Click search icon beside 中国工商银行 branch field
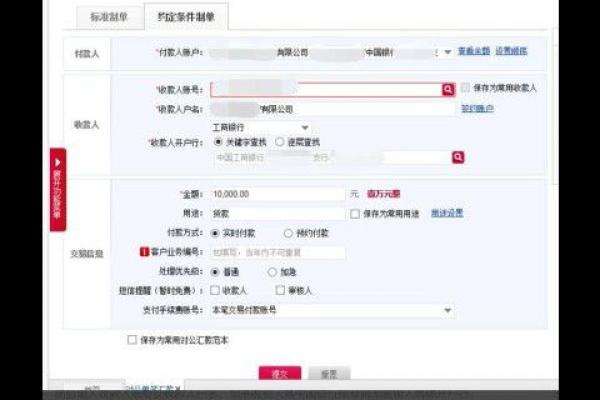 [x=458, y=157]
